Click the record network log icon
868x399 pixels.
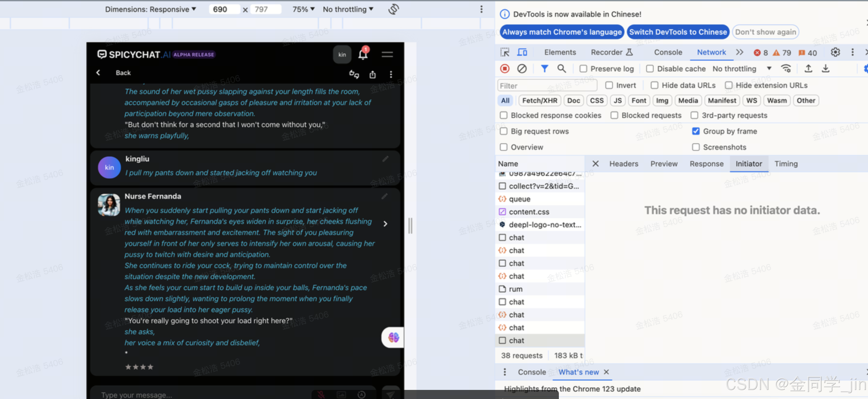point(504,69)
